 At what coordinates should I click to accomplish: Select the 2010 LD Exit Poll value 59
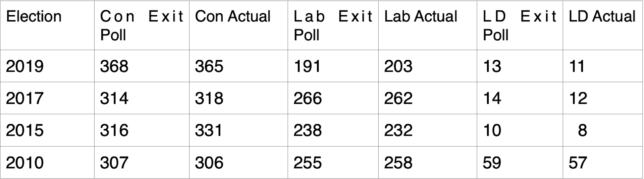point(492,163)
